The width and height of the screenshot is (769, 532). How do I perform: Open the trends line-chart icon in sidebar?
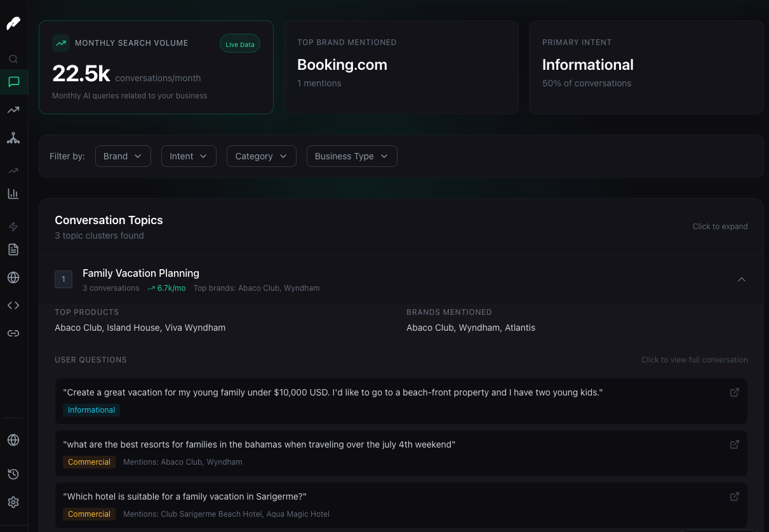13,110
